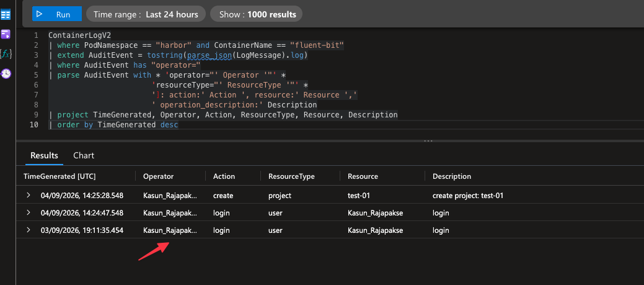Open the Functions fx sidebar icon
This screenshot has height=285, width=644.
(6, 54)
